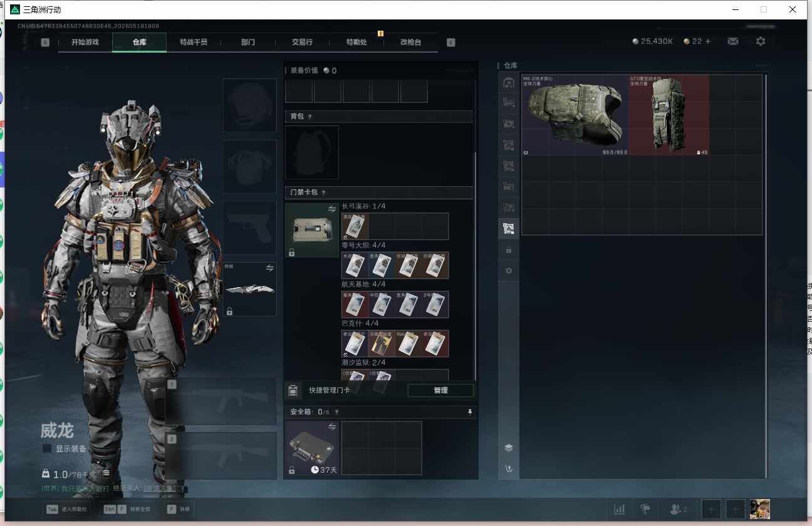Go to the 部门 tab
Image resolution: width=812 pixels, height=526 pixels.
[248, 43]
